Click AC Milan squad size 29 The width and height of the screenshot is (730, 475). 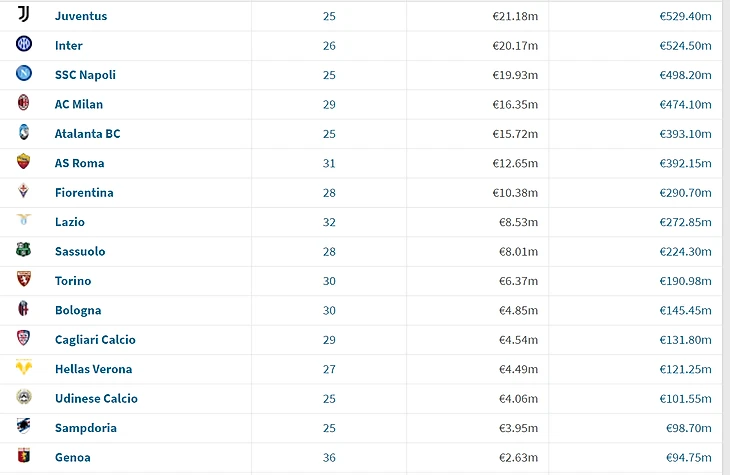[330, 104]
